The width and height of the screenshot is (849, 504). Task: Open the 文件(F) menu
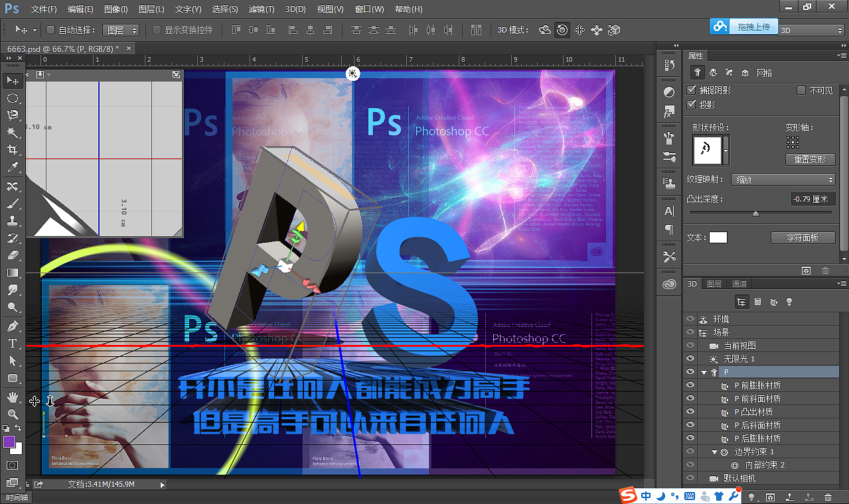tap(44, 9)
